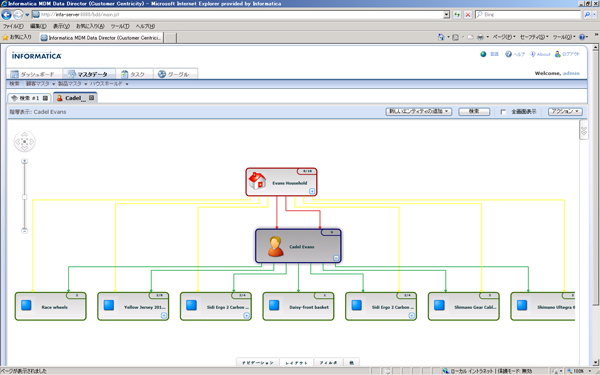Switch to the ダッシュボード tab
The width and height of the screenshot is (600, 375).
pos(35,74)
